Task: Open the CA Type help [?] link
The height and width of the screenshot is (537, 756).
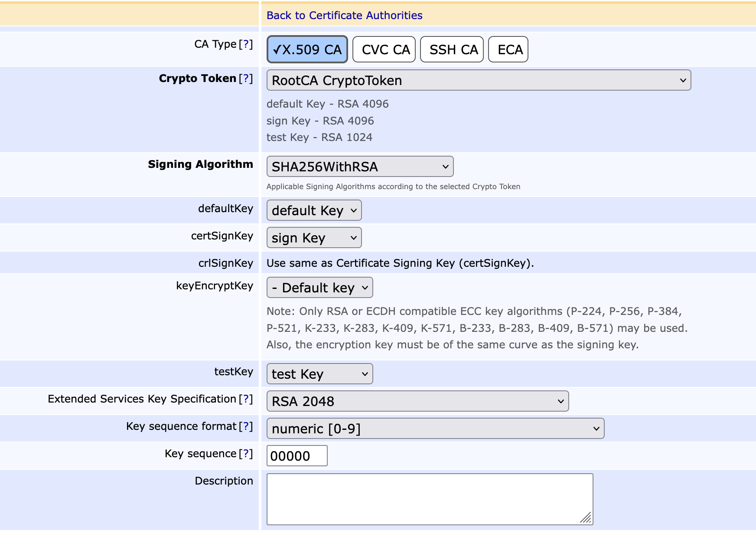Action: 246,44
